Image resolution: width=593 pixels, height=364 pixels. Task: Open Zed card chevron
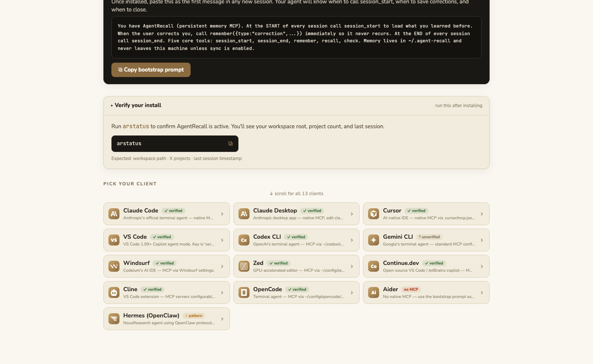point(352,267)
